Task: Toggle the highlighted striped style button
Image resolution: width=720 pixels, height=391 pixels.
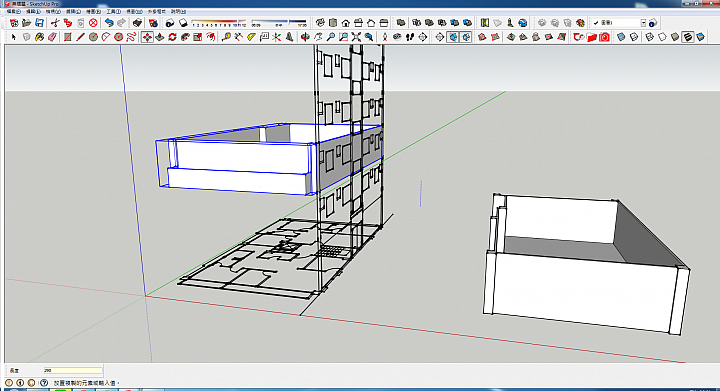Action: click(688, 37)
